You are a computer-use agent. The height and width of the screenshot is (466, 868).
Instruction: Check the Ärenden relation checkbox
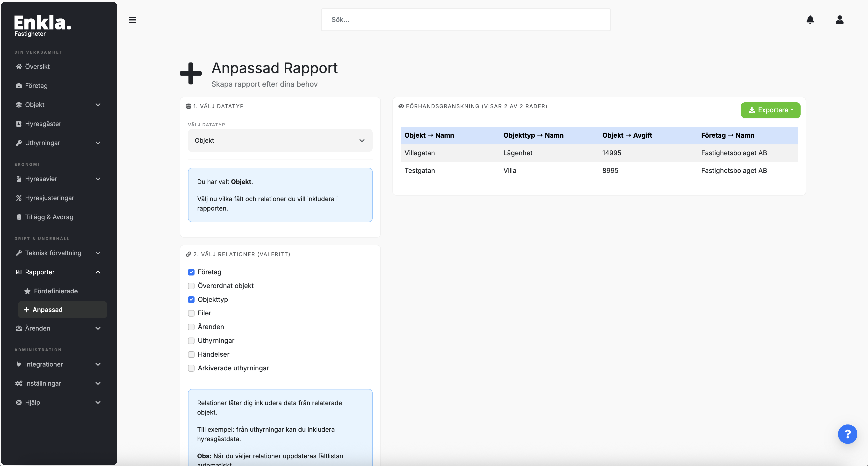point(191,327)
